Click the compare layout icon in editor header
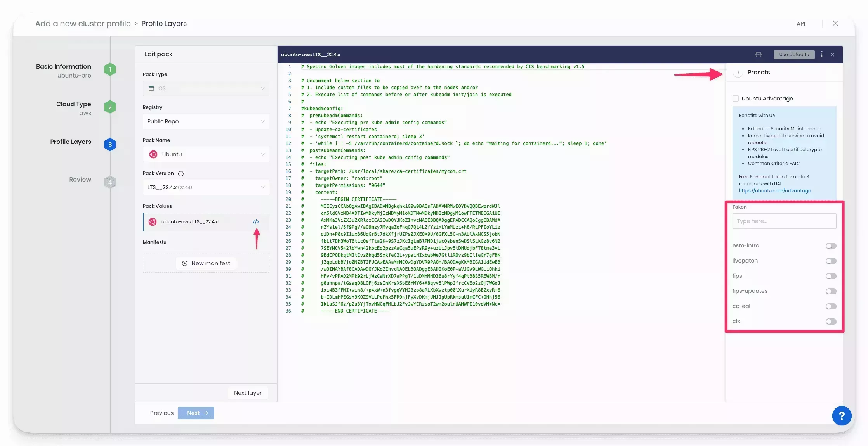This screenshot has width=868, height=446. (x=759, y=54)
